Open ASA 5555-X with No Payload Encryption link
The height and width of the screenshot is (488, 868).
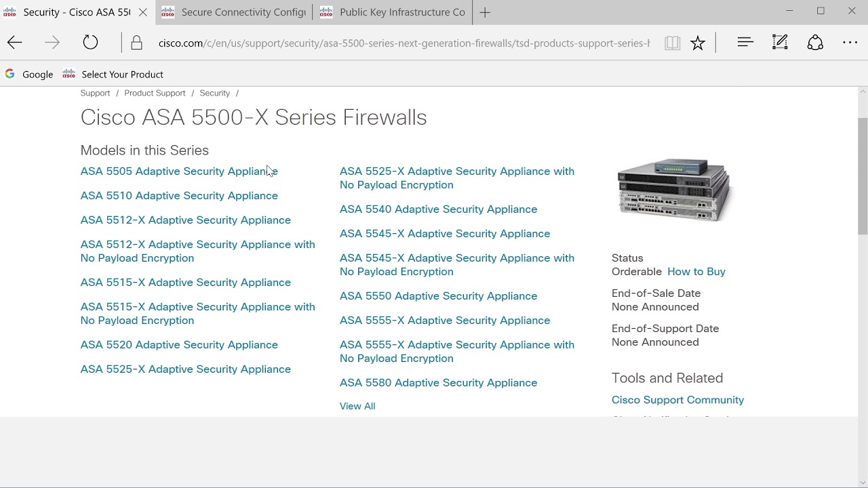tap(456, 351)
